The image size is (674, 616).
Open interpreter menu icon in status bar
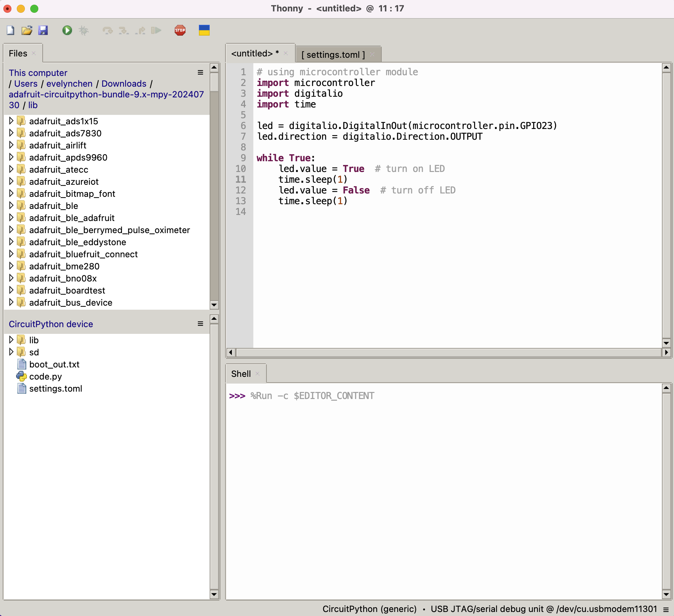(x=666, y=609)
